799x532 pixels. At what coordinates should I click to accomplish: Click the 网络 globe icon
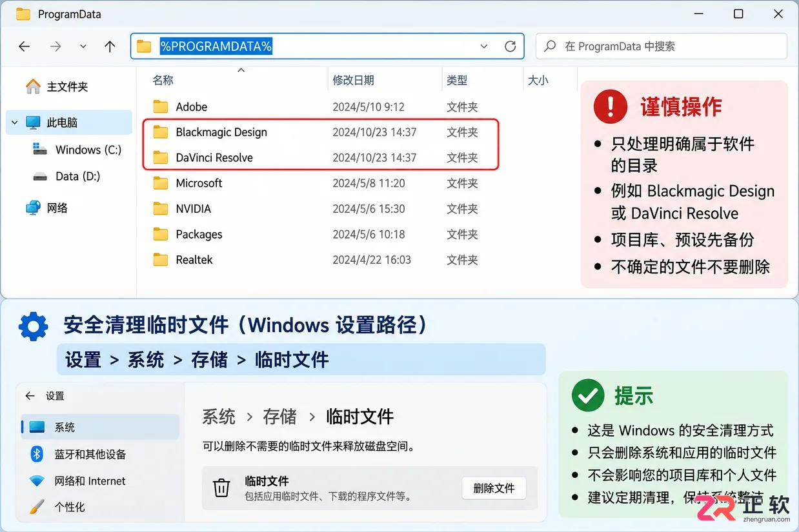(33, 208)
